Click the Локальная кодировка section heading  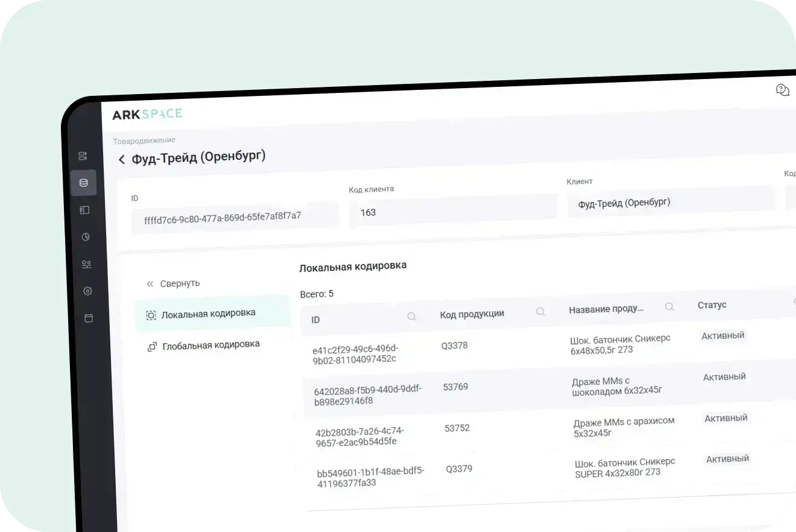pyautogui.click(x=353, y=265)
